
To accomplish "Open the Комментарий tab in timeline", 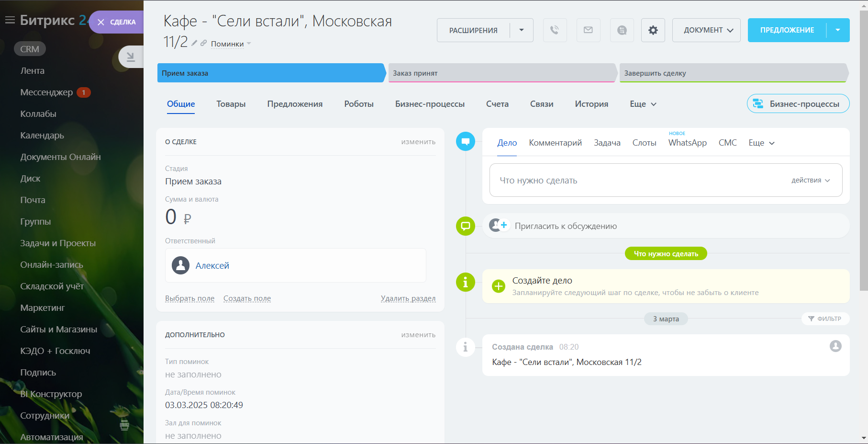I will tap(555, 143).
